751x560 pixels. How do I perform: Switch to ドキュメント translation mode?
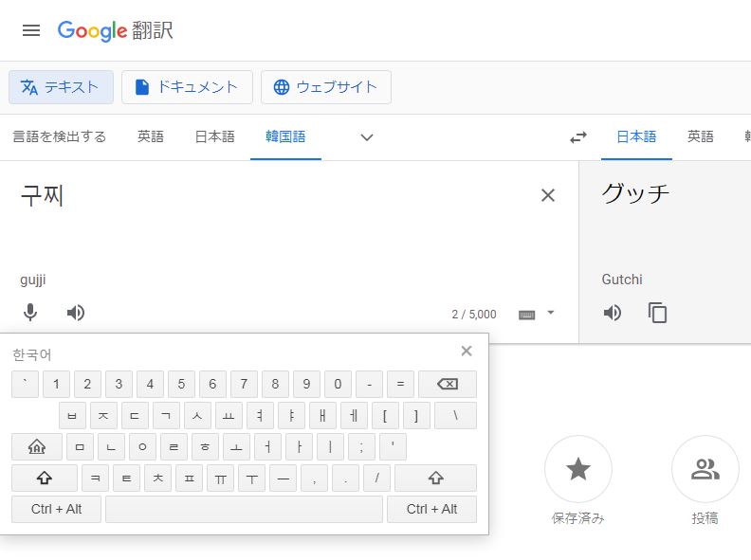pos(187,87)
